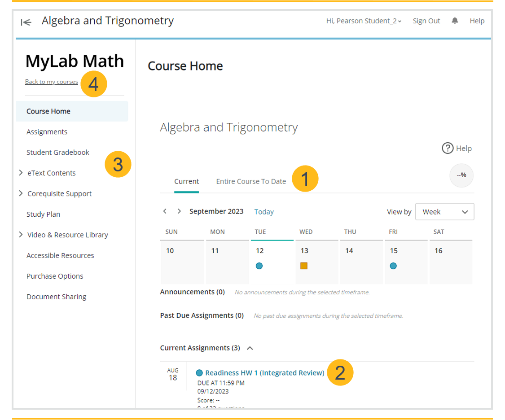Click blue circle marker on Tuesday 12

pos(259,266)
